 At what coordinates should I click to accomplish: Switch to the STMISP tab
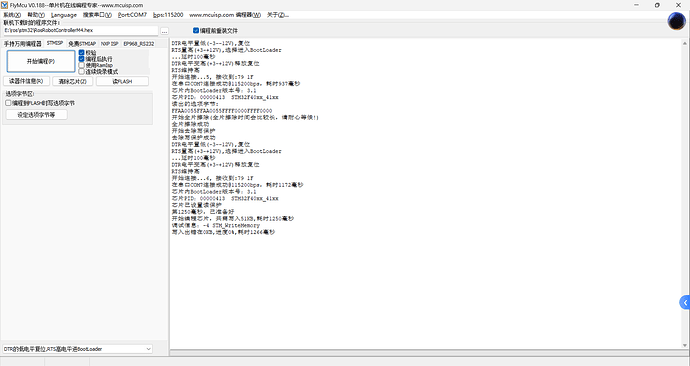pyautogui.click(x=55, y=43)
